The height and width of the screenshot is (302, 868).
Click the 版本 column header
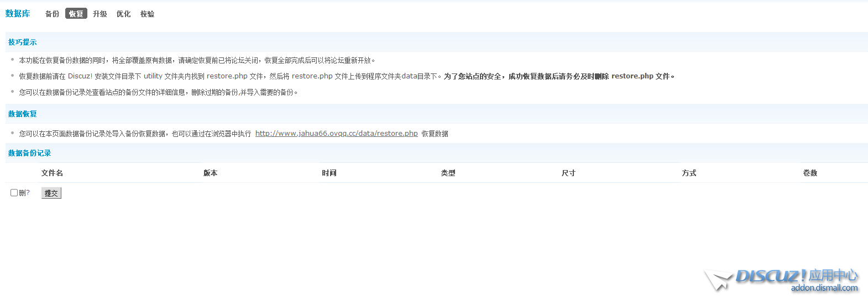click(210, 173)
